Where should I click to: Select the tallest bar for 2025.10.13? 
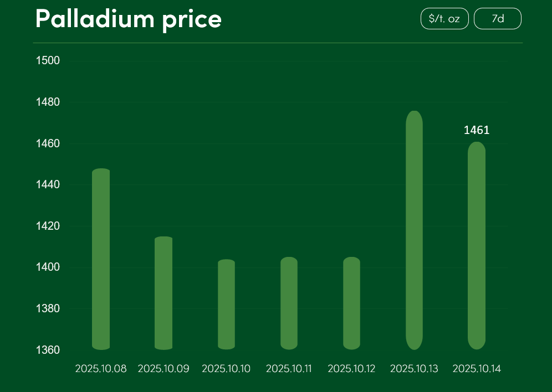point(414,230)
